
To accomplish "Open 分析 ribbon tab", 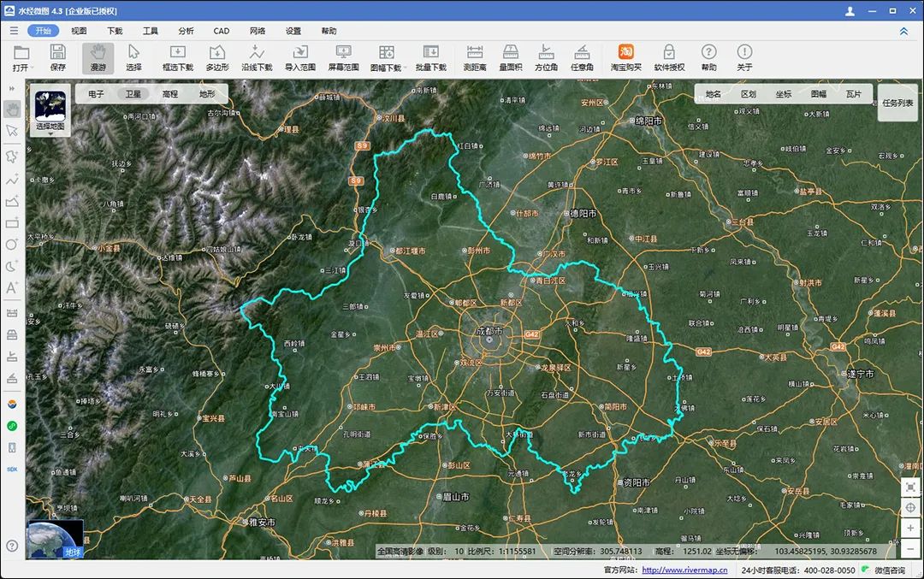I will (187, 31).
